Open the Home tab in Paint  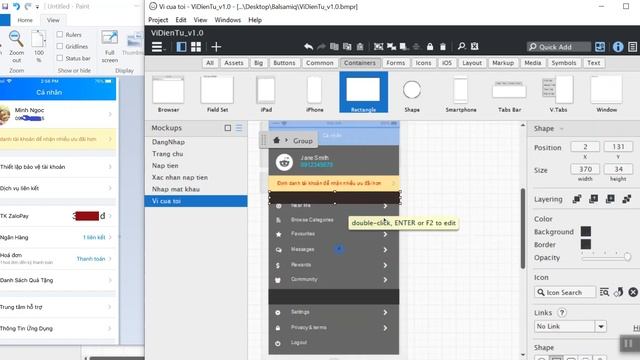pos(25,20)
